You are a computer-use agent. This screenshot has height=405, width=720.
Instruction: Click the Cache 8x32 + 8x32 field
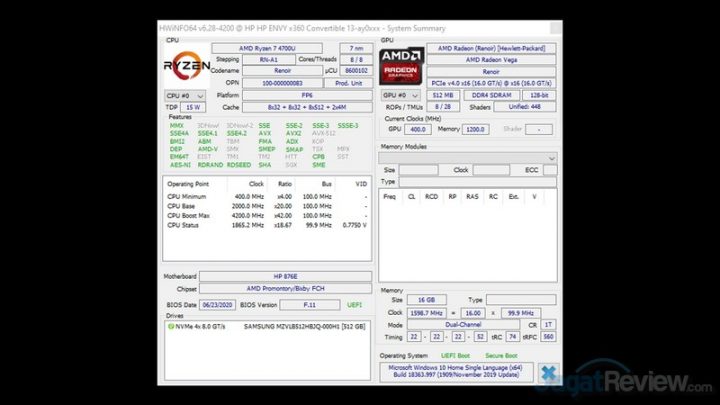coord(307,107)
